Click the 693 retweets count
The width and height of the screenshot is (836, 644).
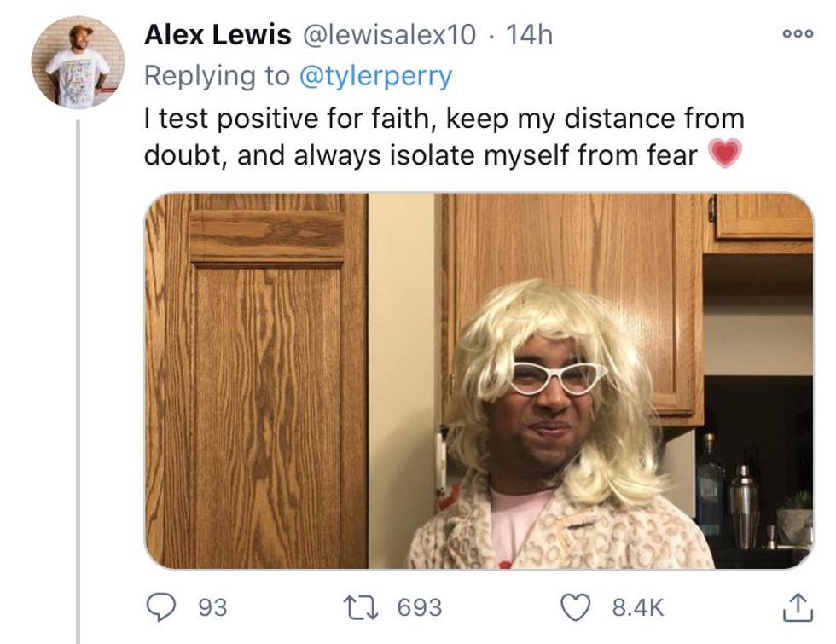[421, 606]
